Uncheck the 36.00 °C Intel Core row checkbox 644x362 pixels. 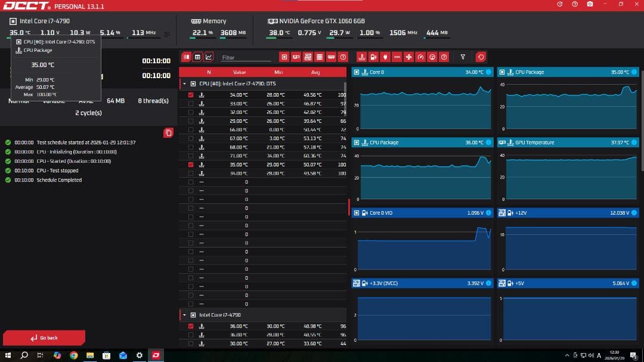click(x=191, y=326)
